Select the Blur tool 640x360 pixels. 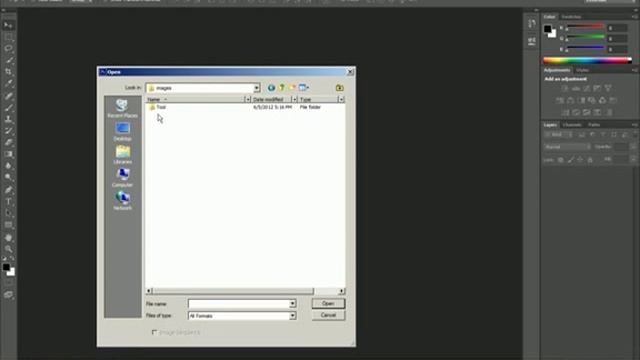click(x=8, y=165)
